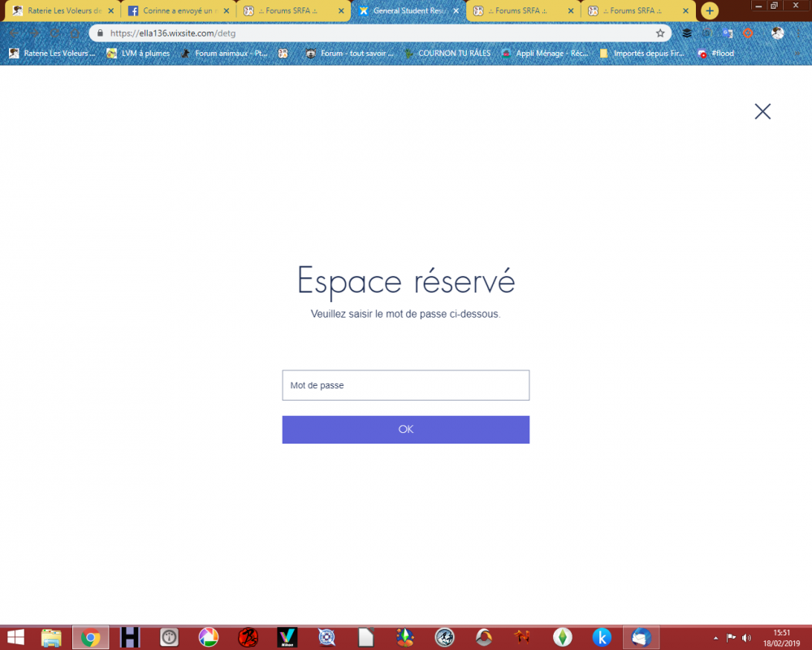Screen dimensions: 812x650
Task: Switch to 'Raterie Les Voleurs' tab
Action: [x=57, y=11]
